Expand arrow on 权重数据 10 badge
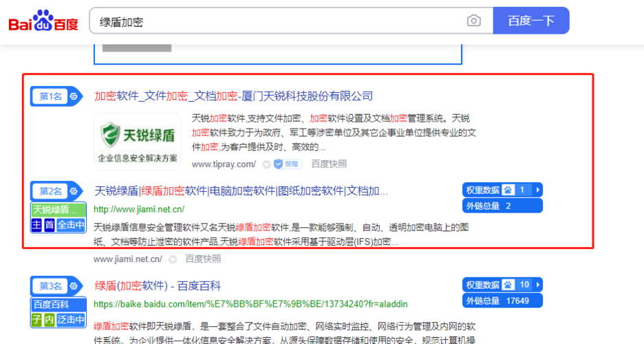This screenshot has width=644, height=344. (537, 285)
